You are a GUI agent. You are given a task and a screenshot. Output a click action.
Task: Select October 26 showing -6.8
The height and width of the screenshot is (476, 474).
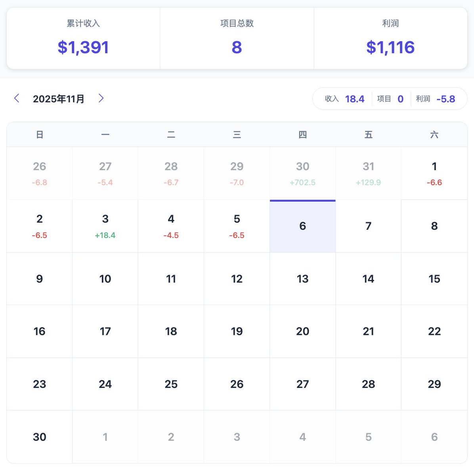39,173
